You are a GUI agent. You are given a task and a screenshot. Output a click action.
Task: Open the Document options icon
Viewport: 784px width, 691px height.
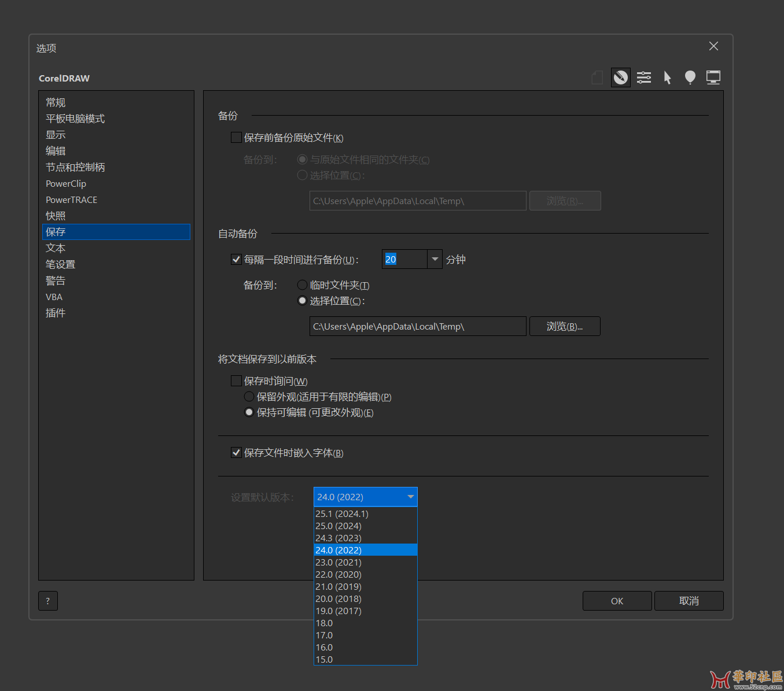[x=597, y=77]
